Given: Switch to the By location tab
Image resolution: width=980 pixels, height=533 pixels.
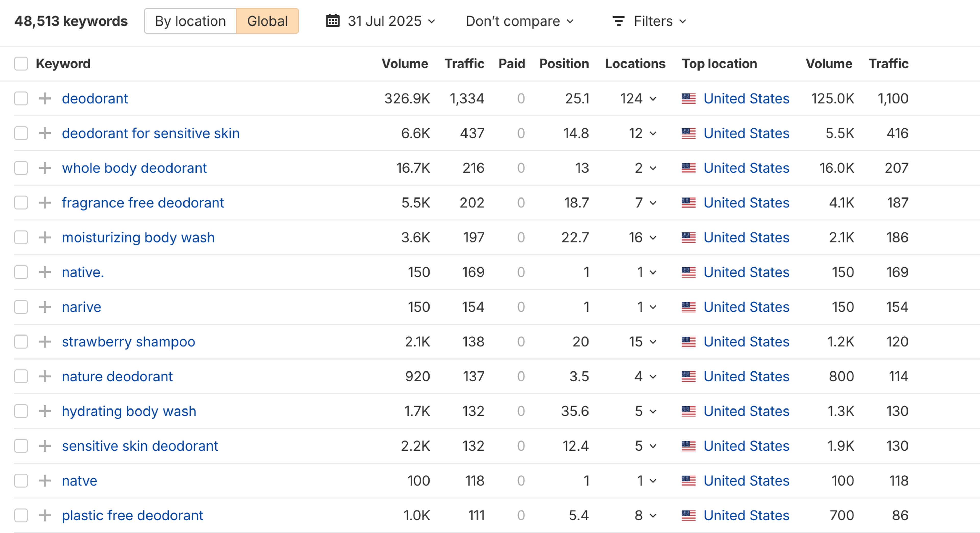Looking at the screenshot, I should tap(190, 21).
